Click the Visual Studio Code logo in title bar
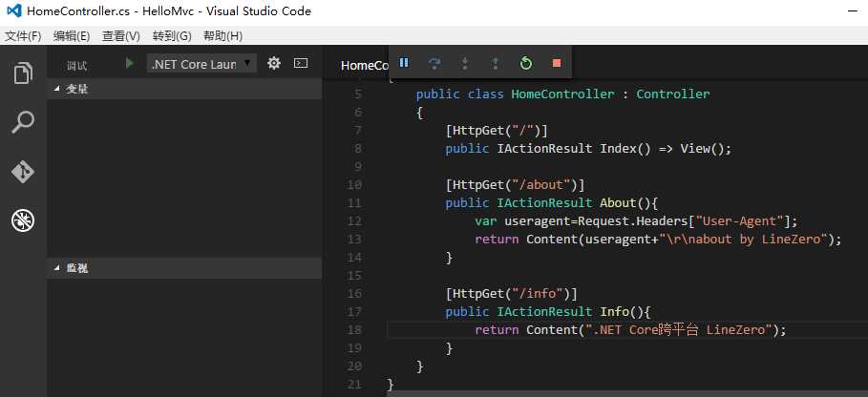 coord(13,11)
